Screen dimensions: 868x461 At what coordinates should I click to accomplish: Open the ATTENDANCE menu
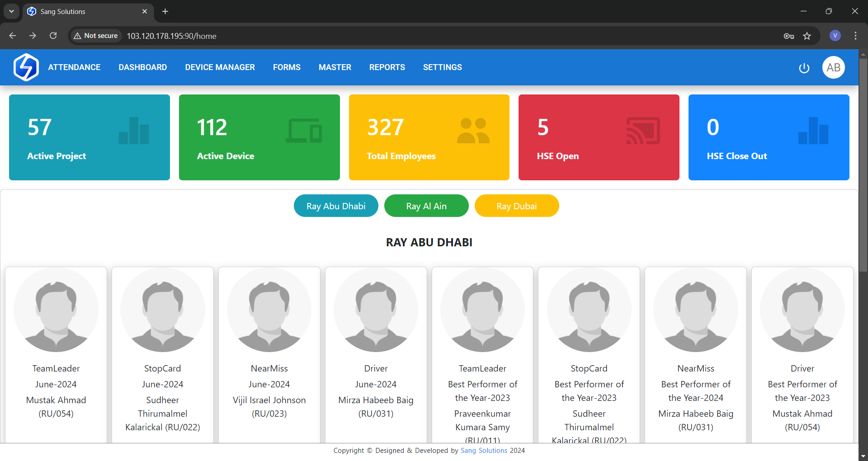coord(74,67)
